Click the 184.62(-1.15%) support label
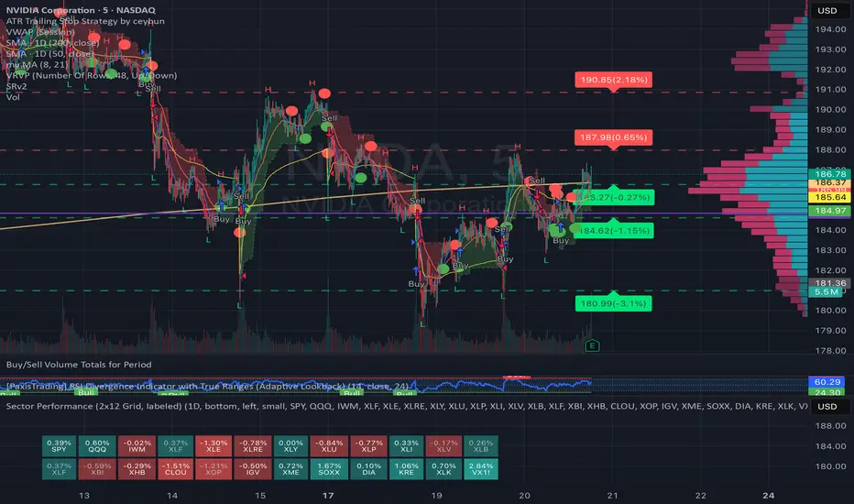This screenshot has width=854, height=504. tap(614, 231)
